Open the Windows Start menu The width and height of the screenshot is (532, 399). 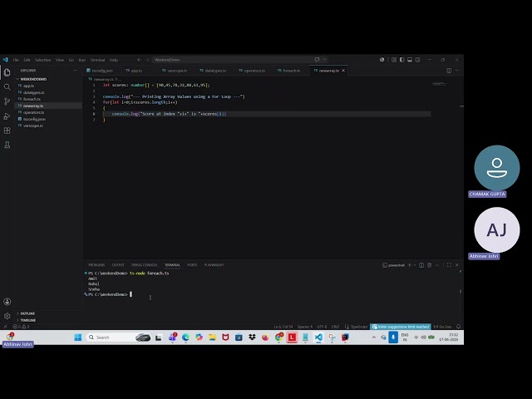(77, 337)
